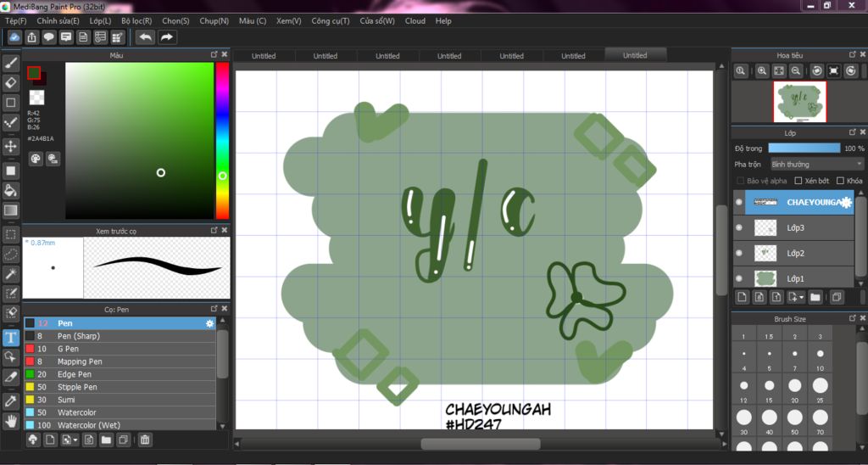Click the navigator canvas thumbnail
The width and height of the screenshot is (868, 465).
coord(799,102)
